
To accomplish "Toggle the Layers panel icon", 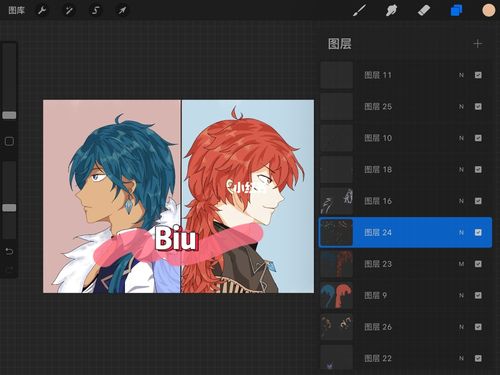I will [x=456, y=10].
